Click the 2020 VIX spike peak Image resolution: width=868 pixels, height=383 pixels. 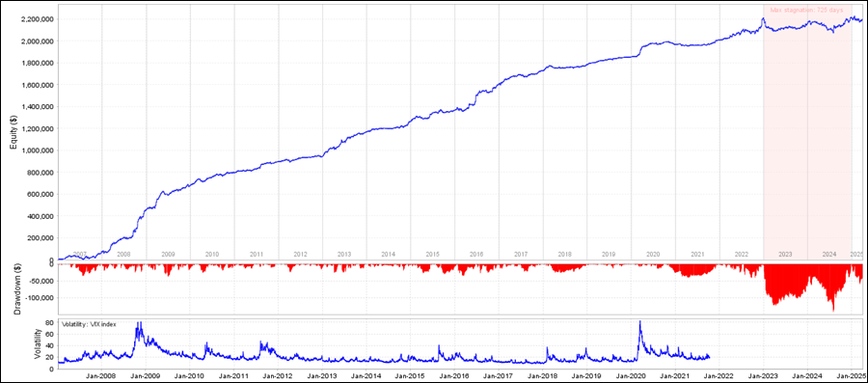[x=640, y=321]
